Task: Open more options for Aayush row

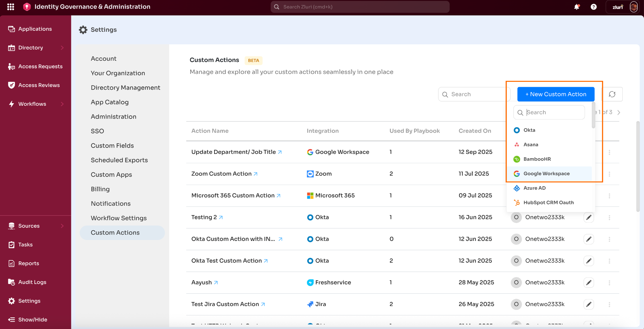Action: coord(609,282)
